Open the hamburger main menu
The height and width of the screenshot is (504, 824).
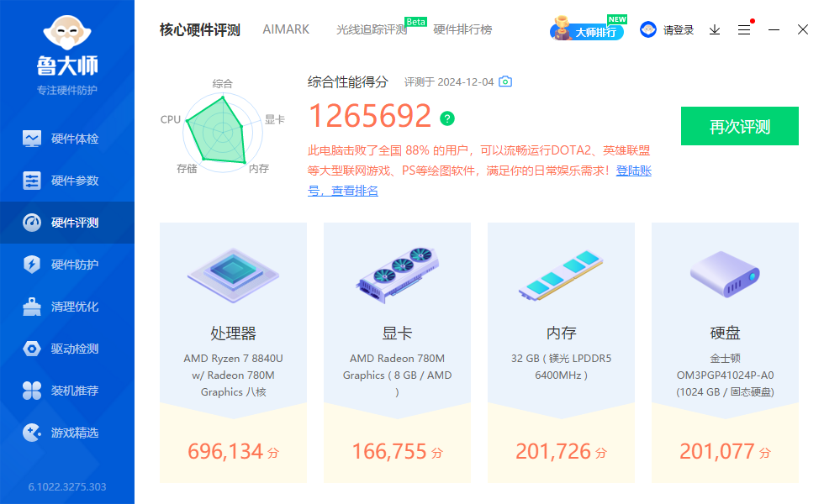tap(744, 29)
